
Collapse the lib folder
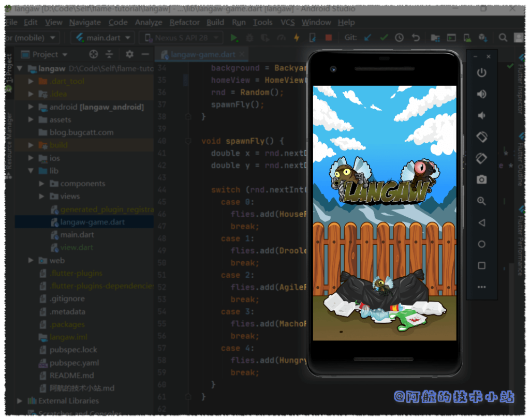31,171
